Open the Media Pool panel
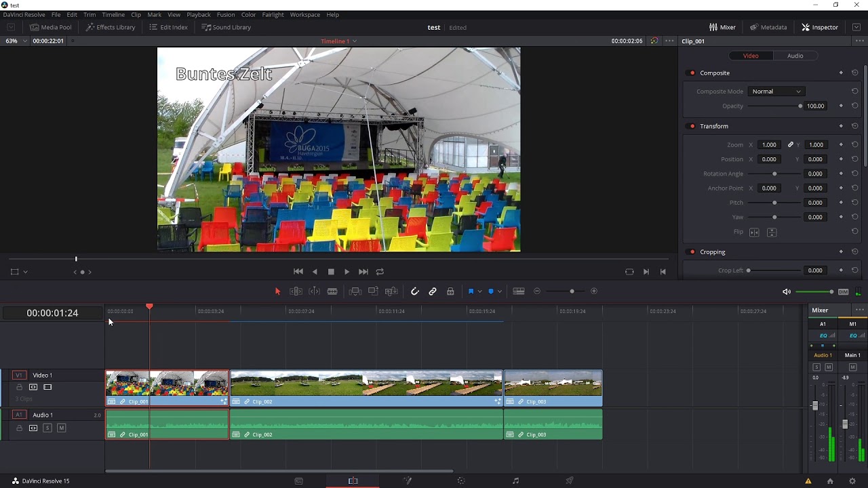Screen dimensions: 868x488 point(51,27)
